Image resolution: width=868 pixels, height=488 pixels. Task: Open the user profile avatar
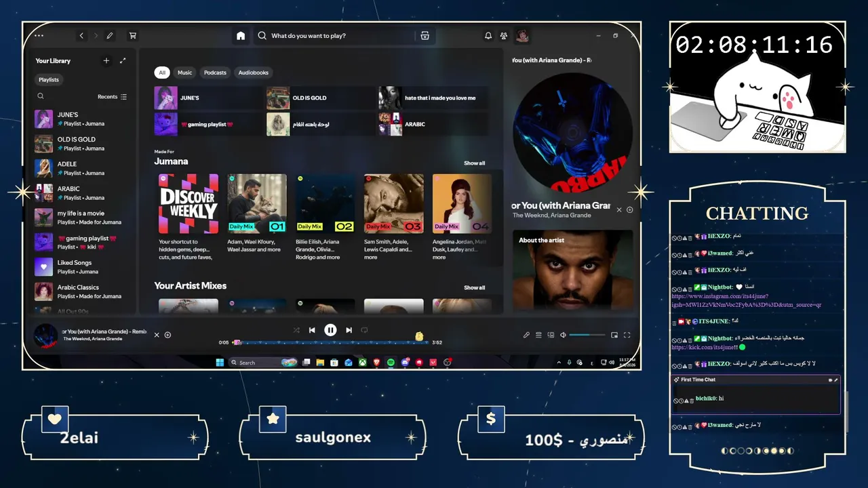[522, 36]
